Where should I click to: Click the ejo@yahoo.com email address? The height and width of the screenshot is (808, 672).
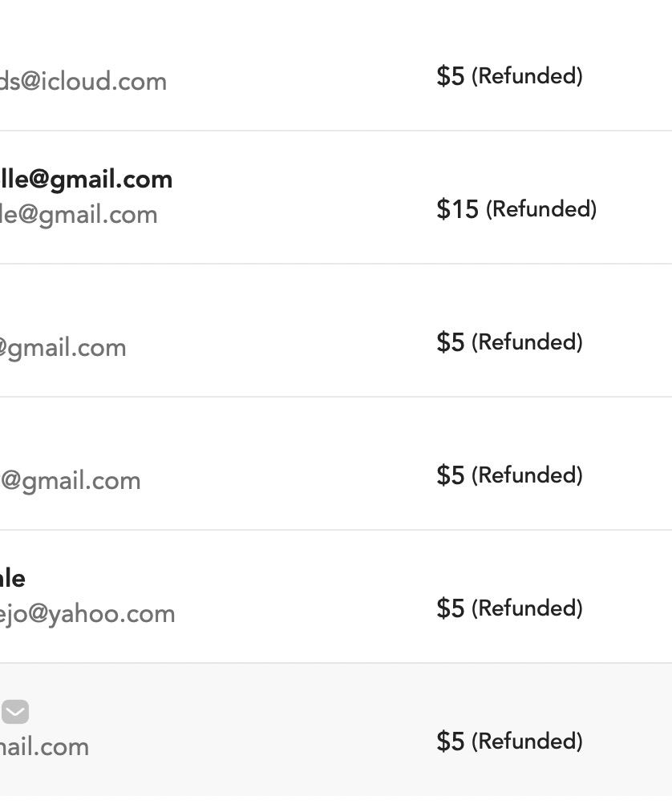[x=87, y=614]
